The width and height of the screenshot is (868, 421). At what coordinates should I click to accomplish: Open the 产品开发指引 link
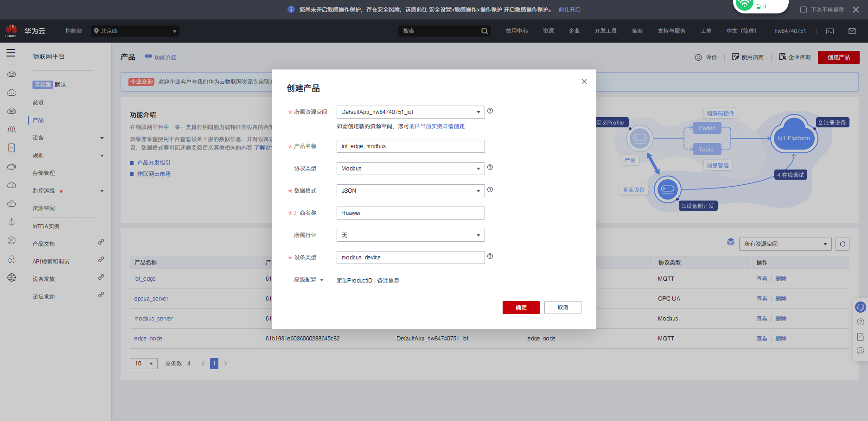click(154, 163)
